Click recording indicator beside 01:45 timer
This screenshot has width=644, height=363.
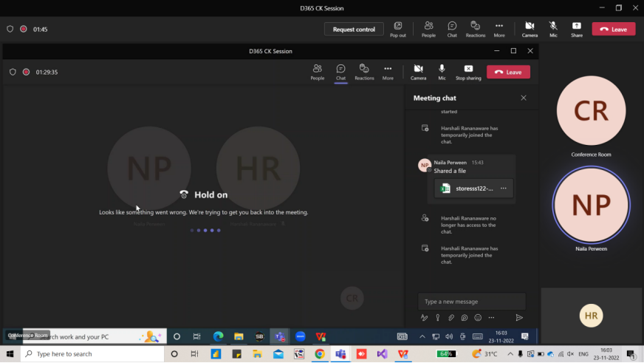point(24,29)
